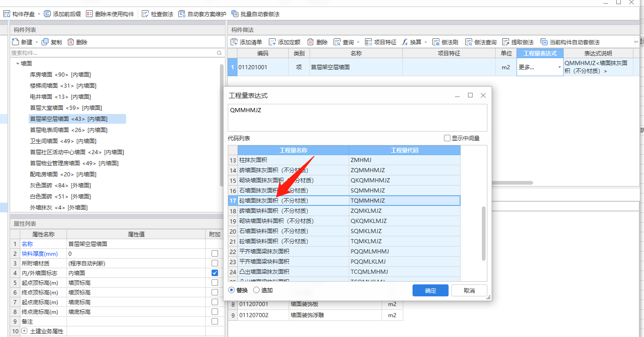Close the 工程量表达式 dialog
644x337 pixels.
[483, 95]
